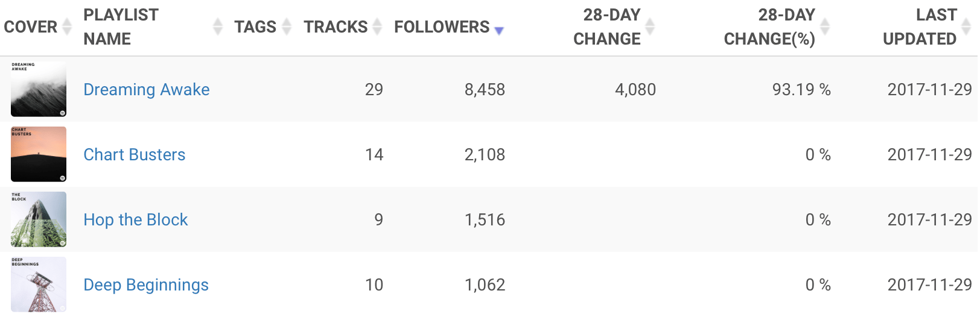Toggle Followers descending sort arrow

[498, 30]
